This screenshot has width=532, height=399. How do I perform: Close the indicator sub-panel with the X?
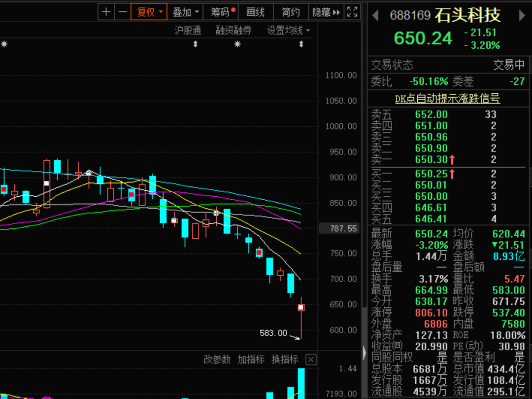[311, 359]
